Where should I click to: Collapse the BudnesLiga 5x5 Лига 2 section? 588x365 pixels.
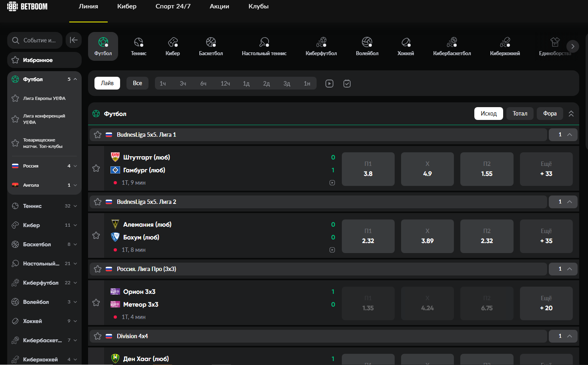pyautogui.click(x=563, y=202)
